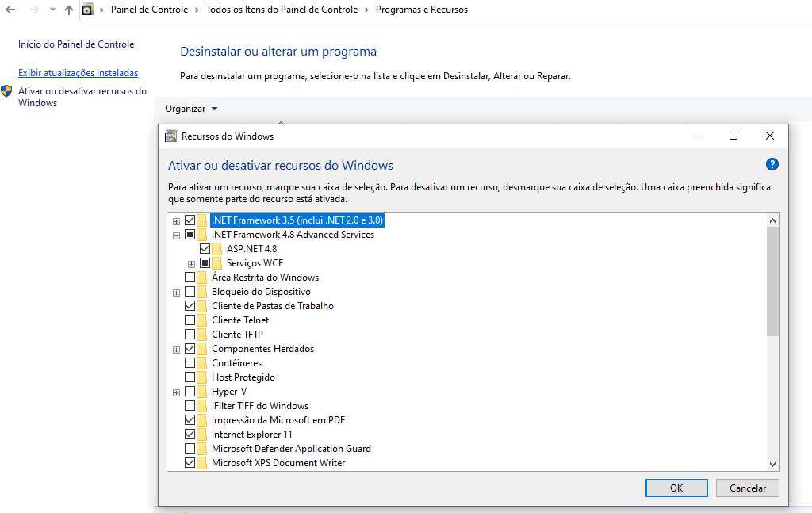Uncheck the ASP.NET 4.8 checkbox

click(205, 248)
